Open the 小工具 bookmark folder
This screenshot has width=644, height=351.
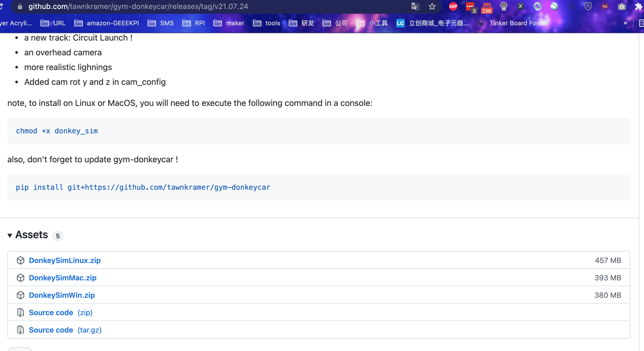(372, 23)
